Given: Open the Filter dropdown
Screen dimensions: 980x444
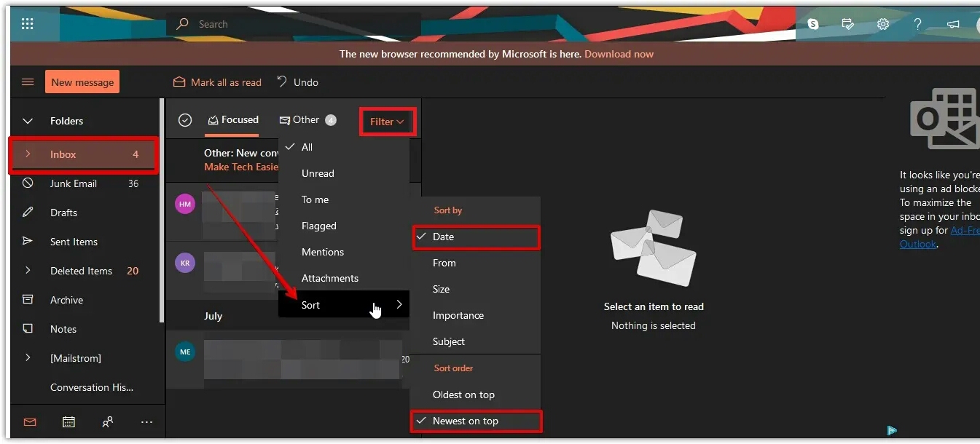Looking at the screenshot, I should [387, 122].
